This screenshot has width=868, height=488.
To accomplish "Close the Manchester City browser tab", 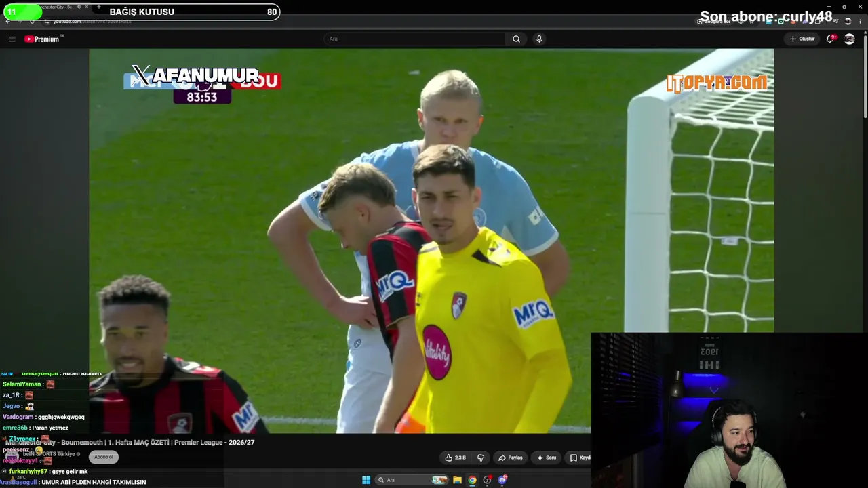I will pos(87,7).
